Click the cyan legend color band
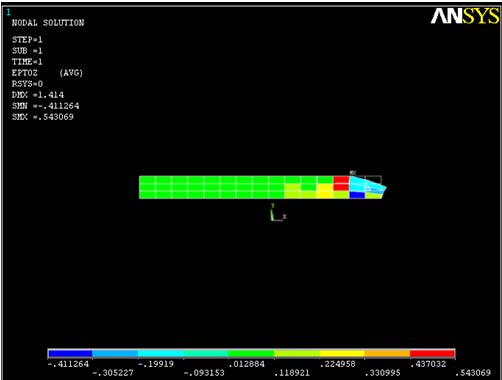The image size is (502, 380). pyautogui.click(x=160, y=353)
